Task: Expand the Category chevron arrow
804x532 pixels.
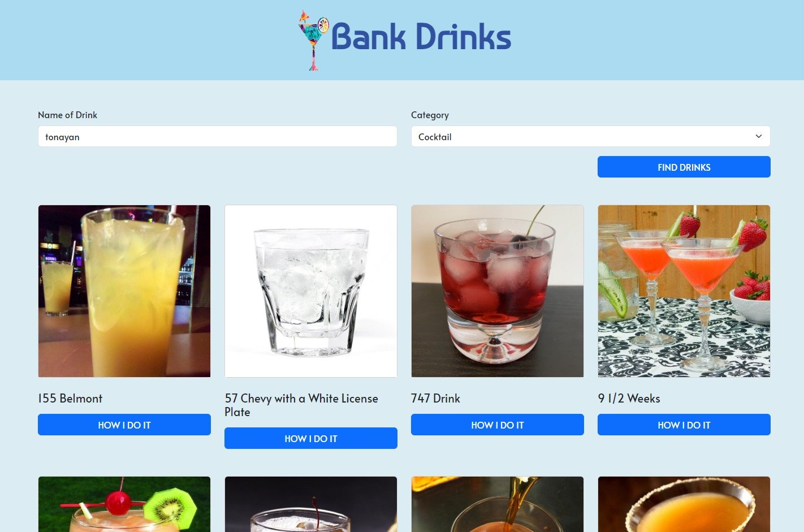Action: pos(759,136)
